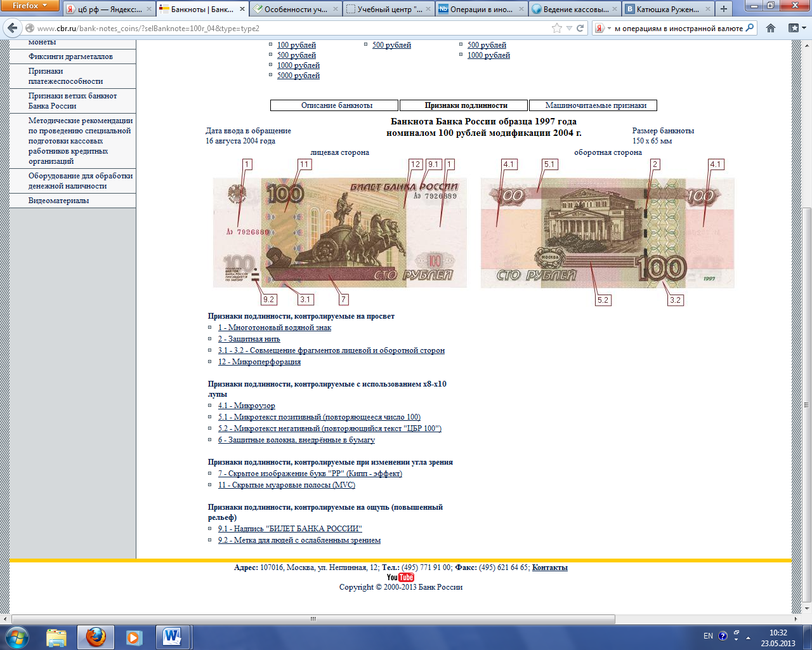Viewport: 812px width, 650px height.
Task: Open '11 - Скрытые муаровые полосы (MVC)' link
Action: [287, 485]
